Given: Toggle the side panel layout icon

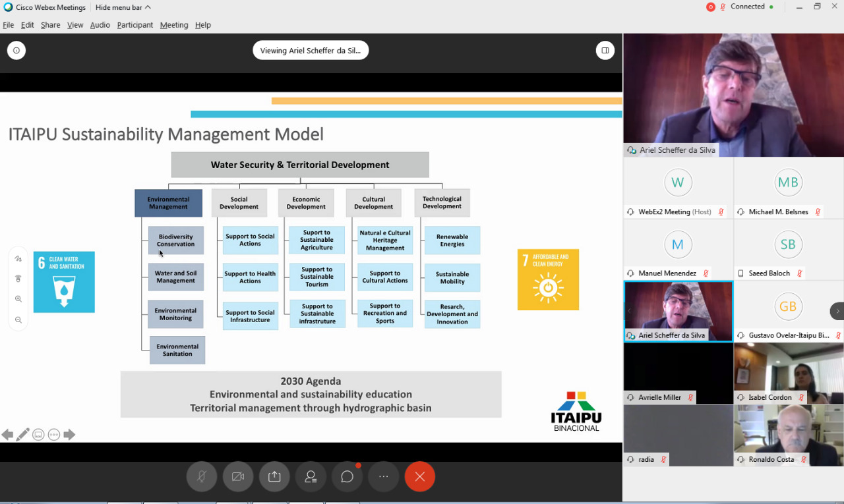Looking at the screenshot, I should click(x=605, y=50).
